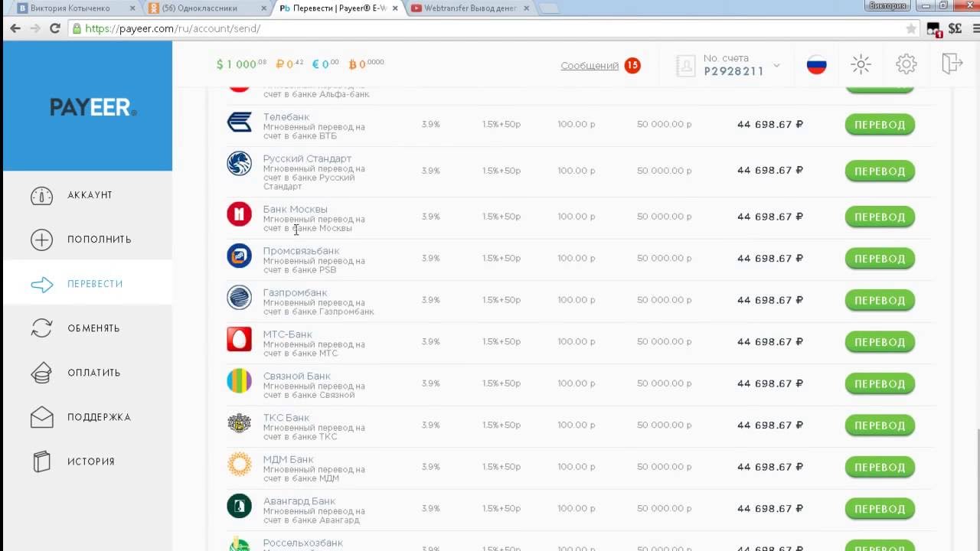Click the Газпромбанк bank name text
This screenshot has width=980, height=551.
(295, 292)
